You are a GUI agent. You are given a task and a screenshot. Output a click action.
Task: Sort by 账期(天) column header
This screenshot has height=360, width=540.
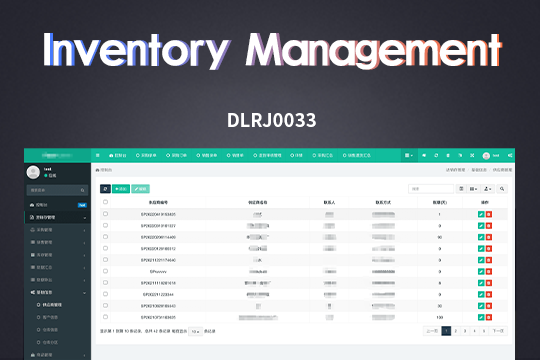pyautogui.click(x=440, y=203)
